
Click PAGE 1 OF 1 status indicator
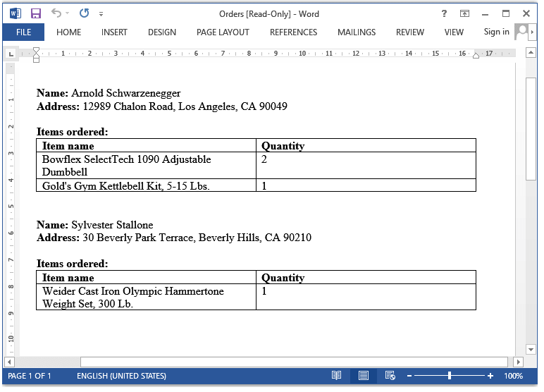tap(30, 376)
